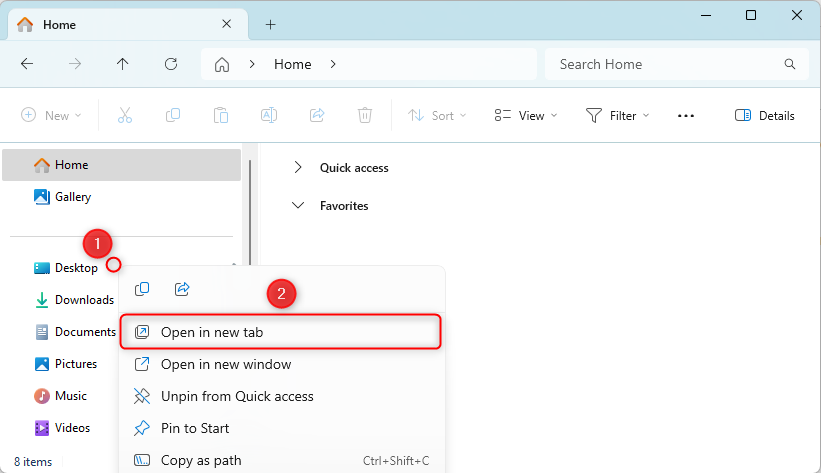Go up one folder level arrow
Image resolution: width=821 pixels, height=473 pixels.
[123, 64]
